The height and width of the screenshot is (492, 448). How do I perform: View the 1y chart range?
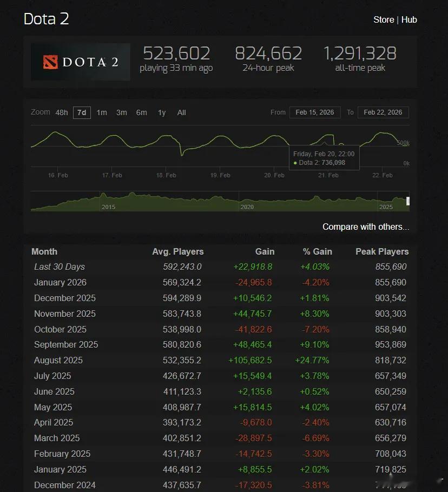click(161, 112)
